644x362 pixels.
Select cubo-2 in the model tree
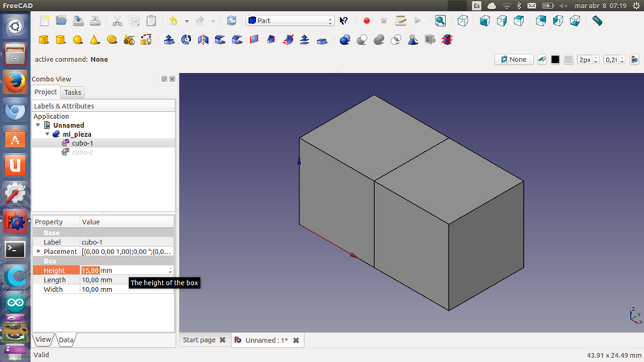(82, 152)
